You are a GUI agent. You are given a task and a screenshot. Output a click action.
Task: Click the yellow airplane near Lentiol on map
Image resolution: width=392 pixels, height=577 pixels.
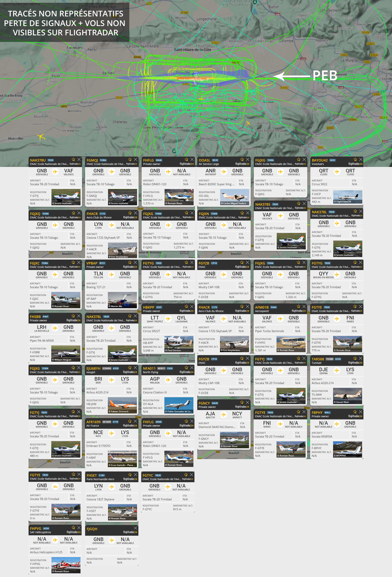(41, 137)
